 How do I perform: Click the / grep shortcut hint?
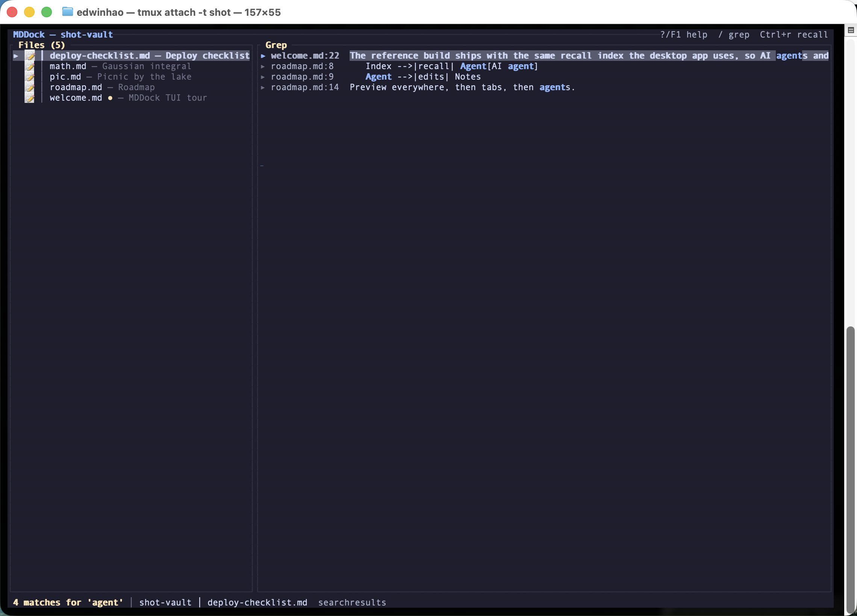pos(733,35)
